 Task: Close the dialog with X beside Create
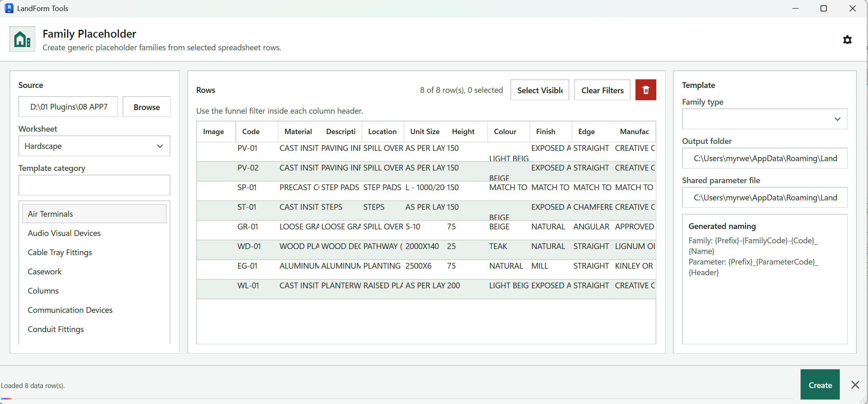855,385
